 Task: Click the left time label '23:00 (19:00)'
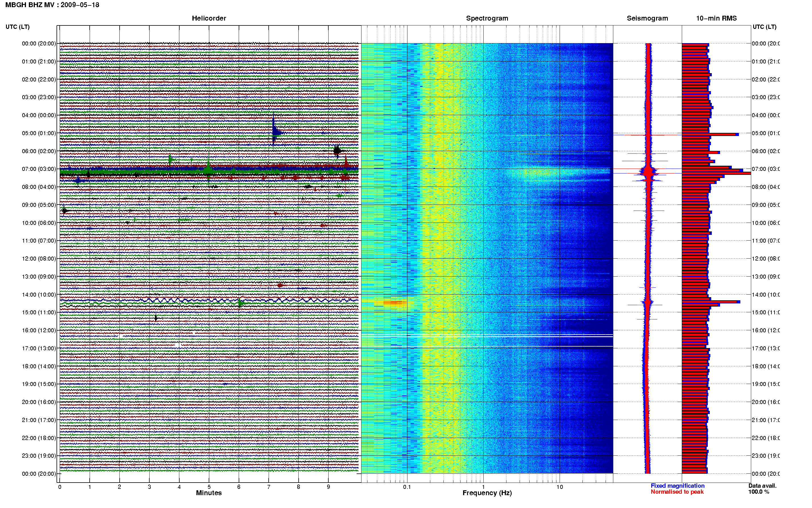(x=39, y=456)
